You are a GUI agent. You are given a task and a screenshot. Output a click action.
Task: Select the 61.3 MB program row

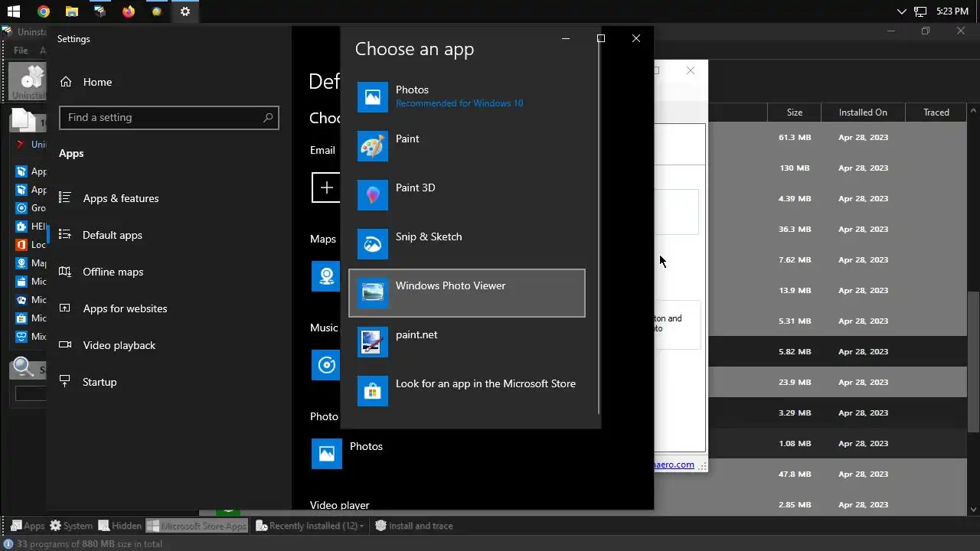[x=838, y=137]
